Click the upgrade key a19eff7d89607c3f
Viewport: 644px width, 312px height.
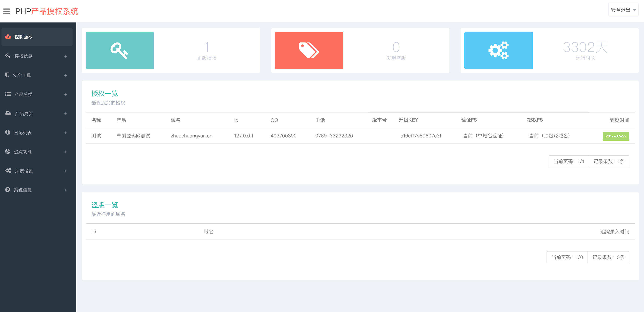pos(421,136)
